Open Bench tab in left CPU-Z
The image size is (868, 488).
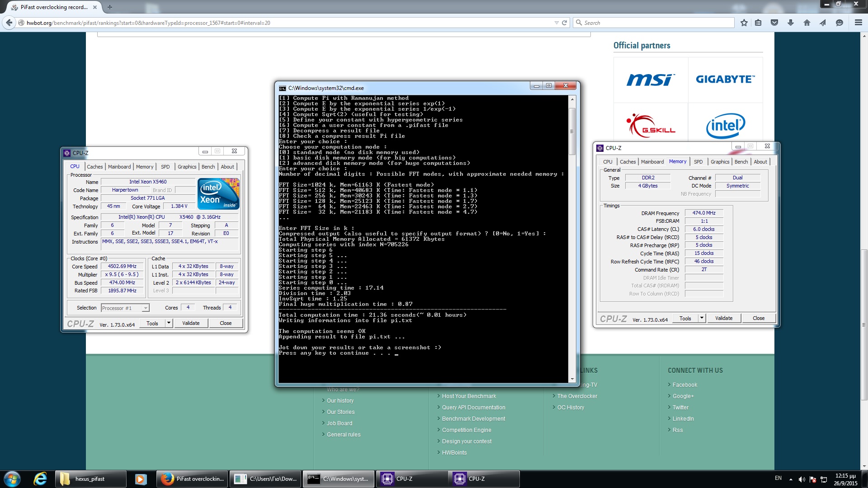[208, 167]
